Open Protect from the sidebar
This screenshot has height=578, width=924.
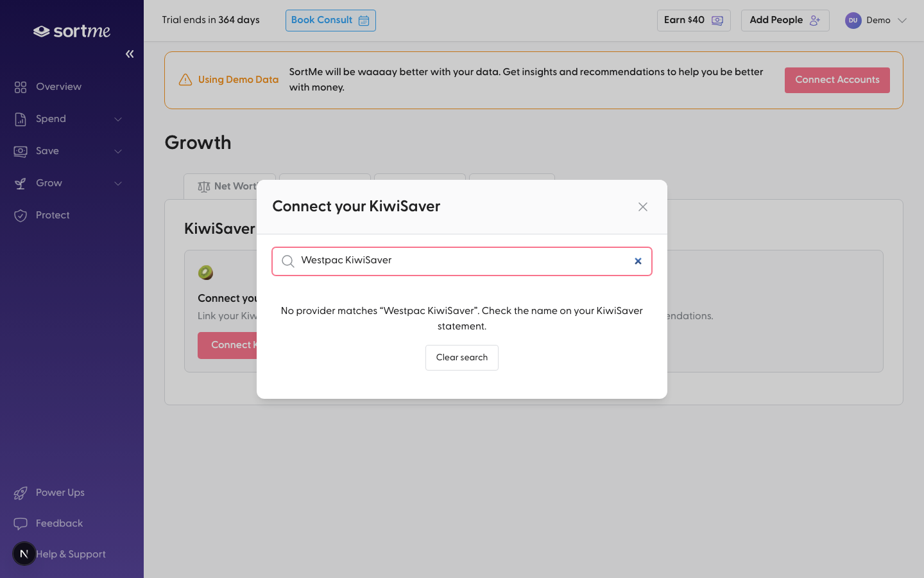click(x=53, y=215)
